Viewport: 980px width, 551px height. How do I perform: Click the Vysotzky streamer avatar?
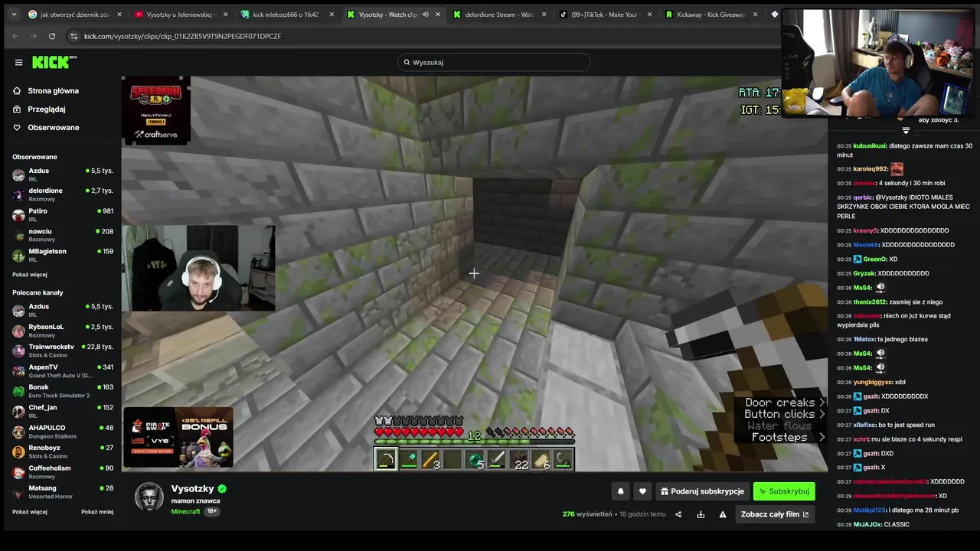point(149,497)
